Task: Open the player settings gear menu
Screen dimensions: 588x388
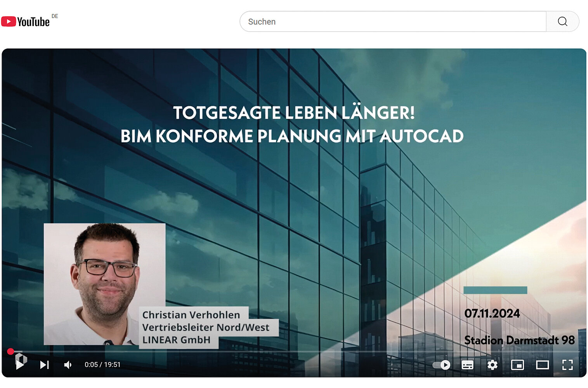Action: pos(492,365)
